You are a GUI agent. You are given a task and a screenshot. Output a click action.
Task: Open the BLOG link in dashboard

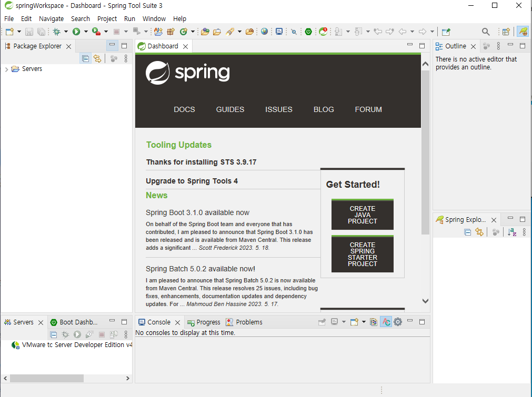coord(324,109)
